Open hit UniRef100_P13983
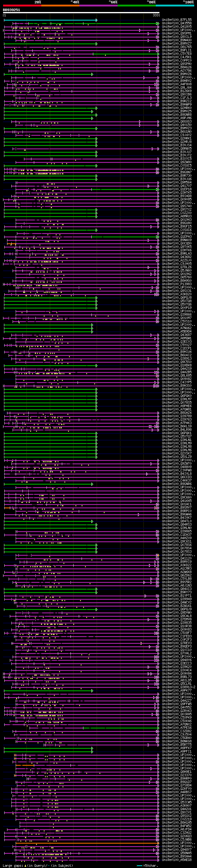197x868 pixels. [177, 284]
